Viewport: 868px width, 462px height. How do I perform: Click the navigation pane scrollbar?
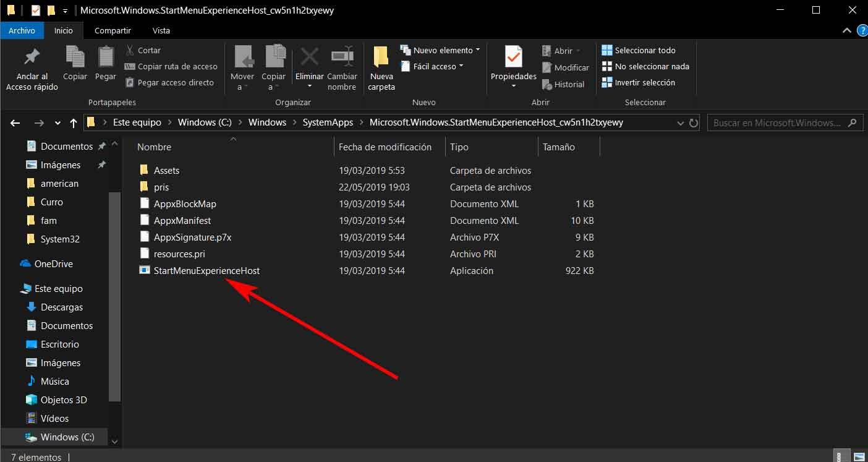(114, 297)
